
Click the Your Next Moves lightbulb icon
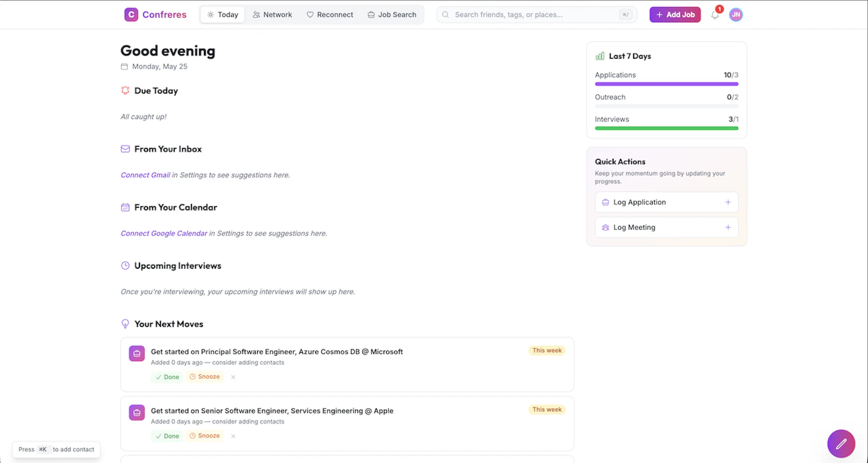(125, 324)
